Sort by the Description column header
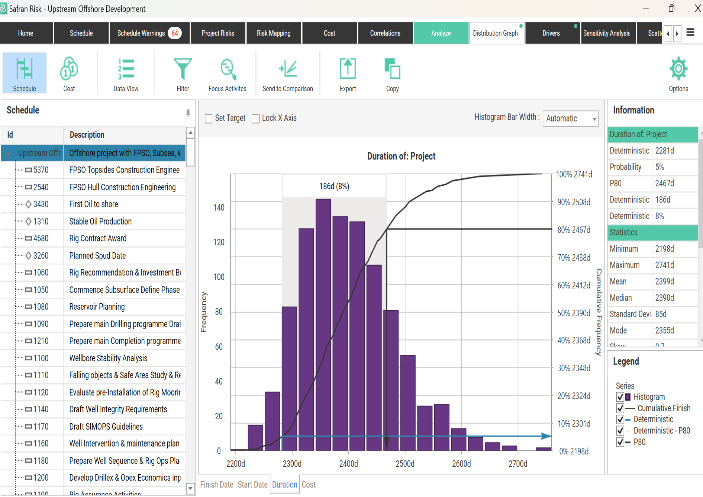Screen dimensions: 703x497 125,135
